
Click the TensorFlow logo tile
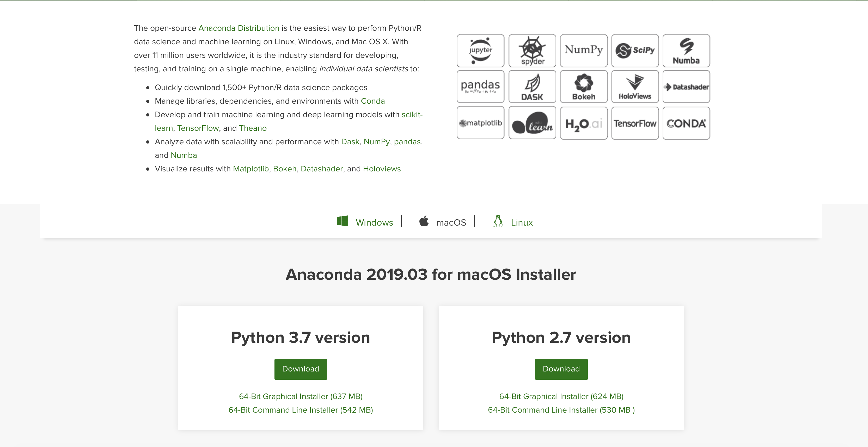pyautogui.click(x=635, y=123)
